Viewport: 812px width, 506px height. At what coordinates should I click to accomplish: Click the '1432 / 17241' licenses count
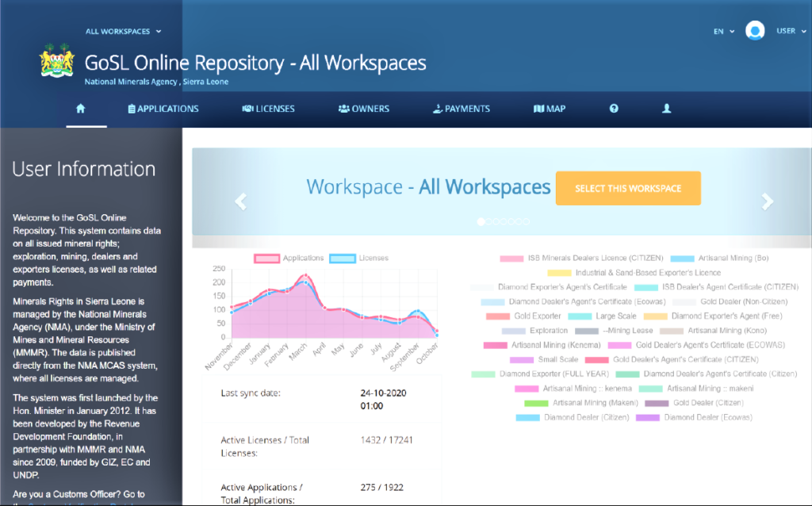[386, 440]
